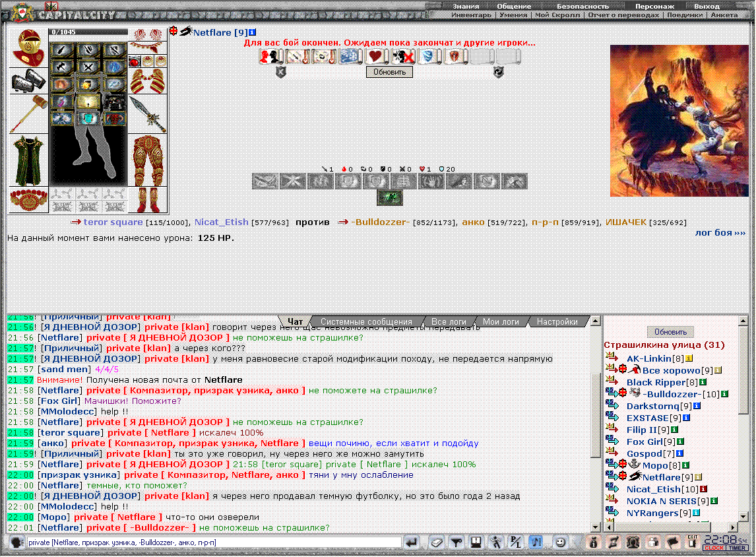This screenshot has width=756, height=557.
Task: Click -Bulldozzer- name in battle line
Action: (380, 222)
